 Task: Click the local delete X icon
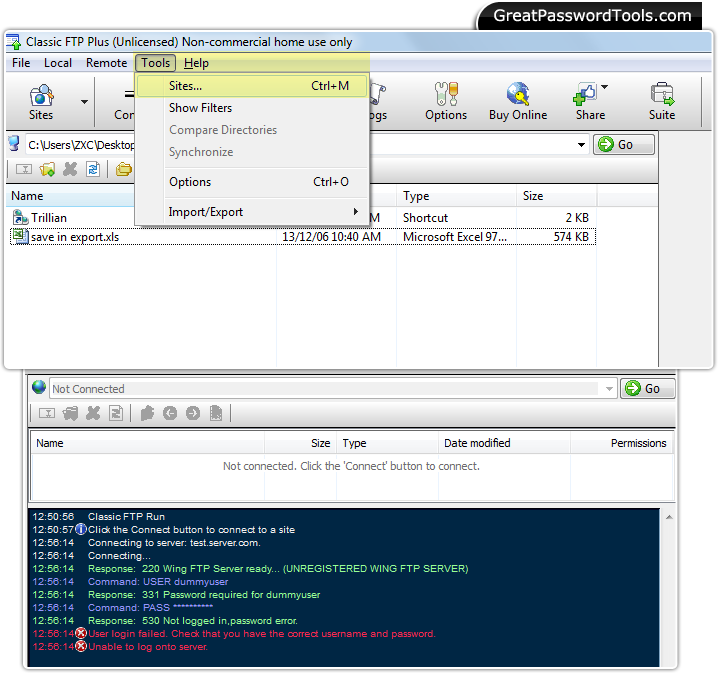pyautogui.click(x=70, y=169)
